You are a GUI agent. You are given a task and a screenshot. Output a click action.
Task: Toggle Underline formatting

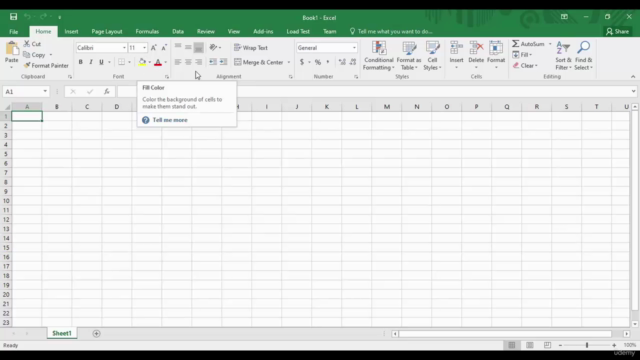click(x=101, y=62)
